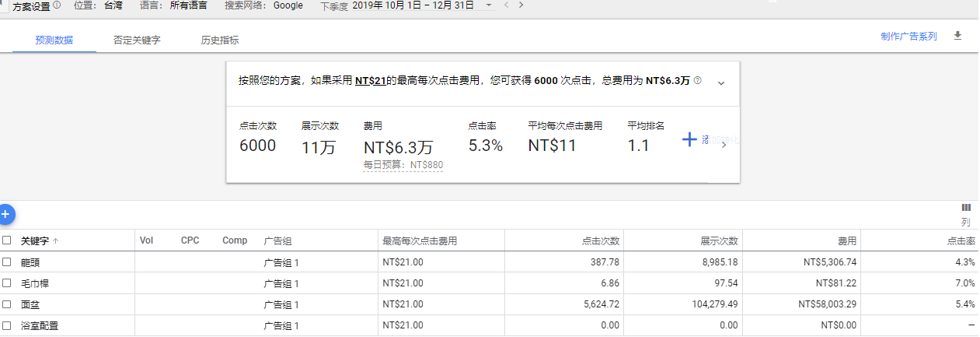Click the cost value NT$58,003.29
This screenshot has width=980, height=337.
click(828, 304)
